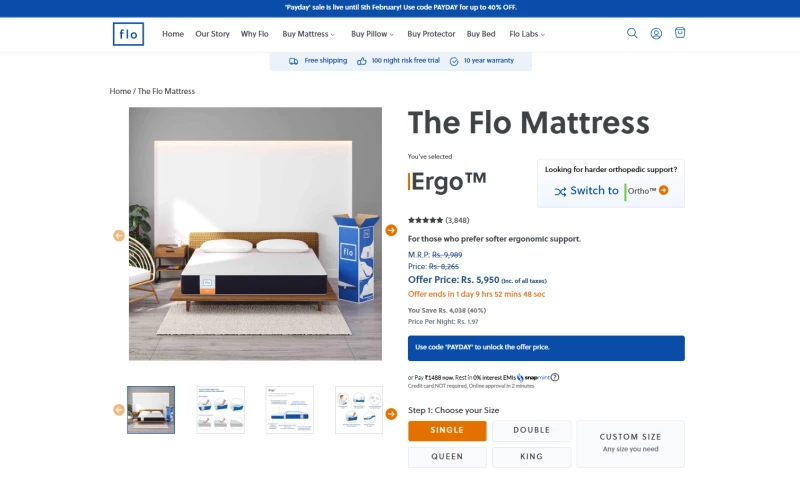This screenshot has width=800, height=480.
Task: Show next main product image arrow
Action: click(x=391, y=230)
